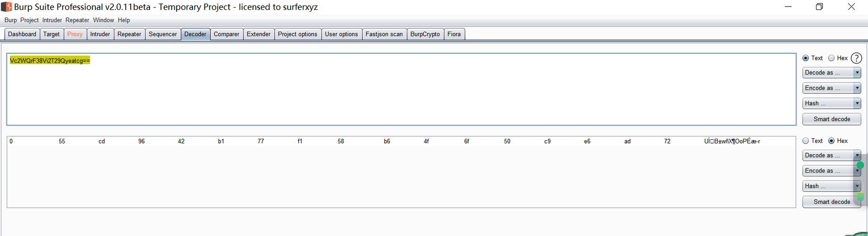Viewport: 868px width, 236px height.
Task: Switch to the Target tab
Action: [x=51, y=34]
